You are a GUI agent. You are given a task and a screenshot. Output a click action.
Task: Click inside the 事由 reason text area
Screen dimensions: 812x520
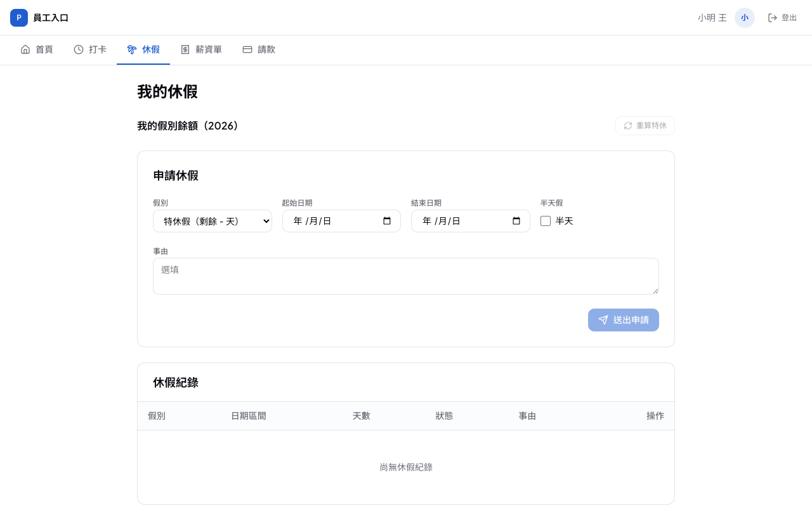[x=406, y=276]
